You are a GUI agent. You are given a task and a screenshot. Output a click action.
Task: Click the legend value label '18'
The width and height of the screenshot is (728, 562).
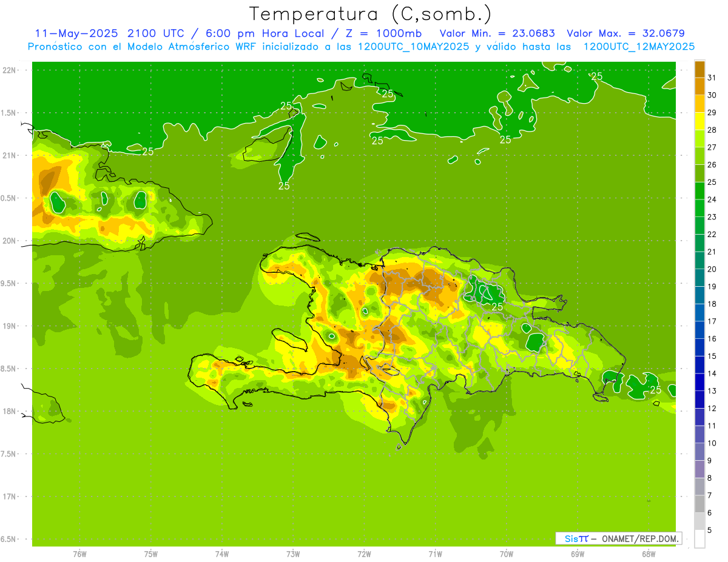point(712,304)
